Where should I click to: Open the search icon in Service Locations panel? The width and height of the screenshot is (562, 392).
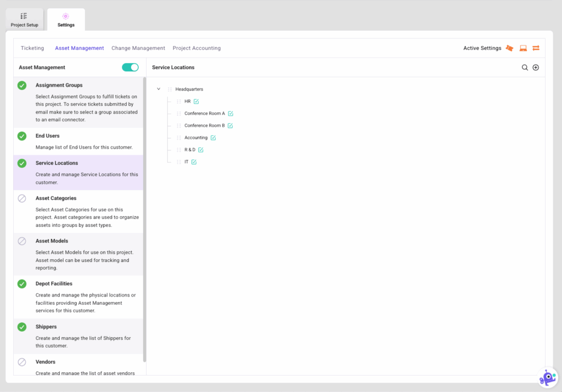pos(525,67)
